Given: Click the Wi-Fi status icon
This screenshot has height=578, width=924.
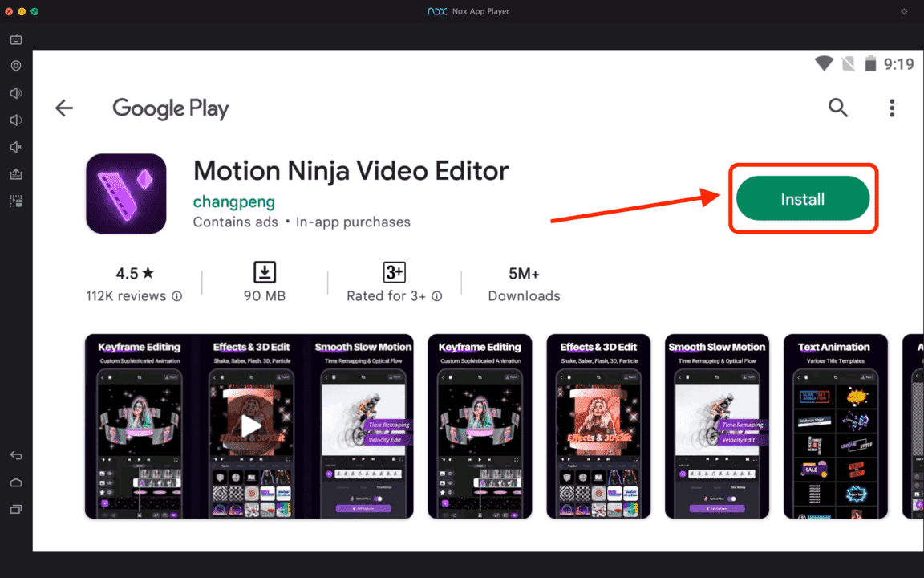Looking at the screenshot, I should (824, 63).
